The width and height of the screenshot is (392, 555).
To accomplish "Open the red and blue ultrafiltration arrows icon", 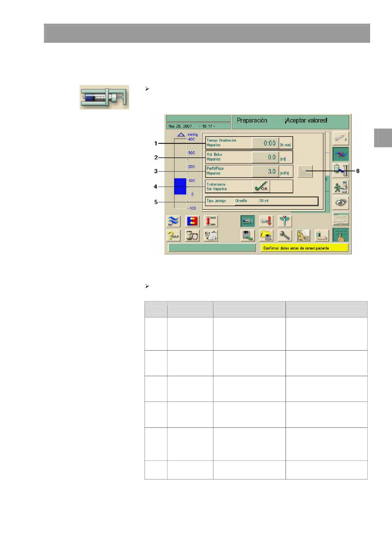I will 192,221.
